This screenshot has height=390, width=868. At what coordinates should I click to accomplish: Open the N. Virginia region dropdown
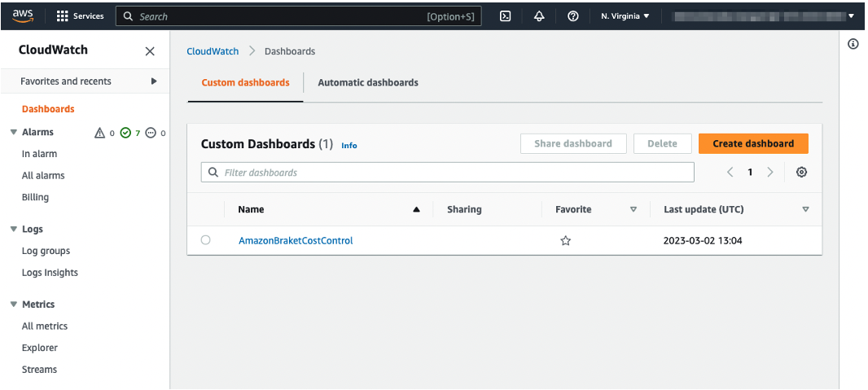coord(625,16)
